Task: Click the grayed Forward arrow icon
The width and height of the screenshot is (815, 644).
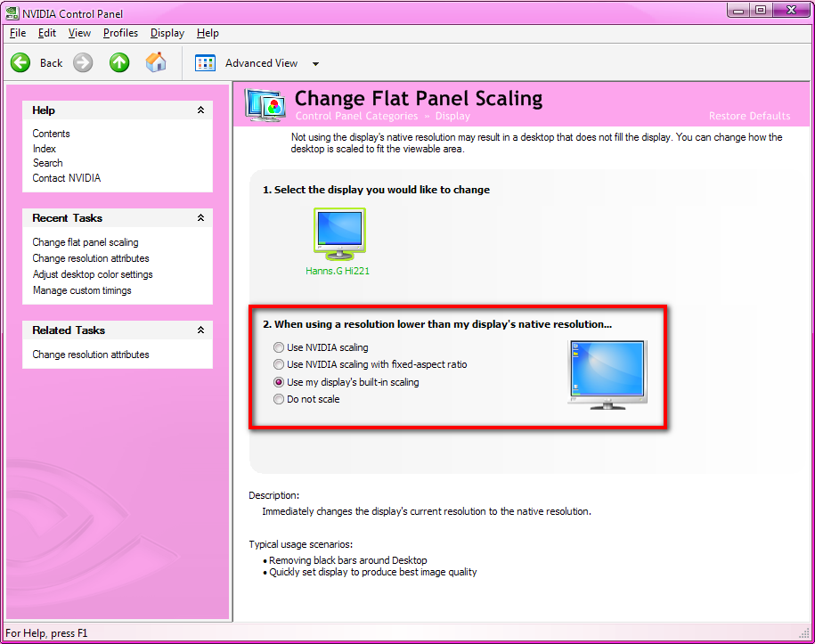Action: 83,63
